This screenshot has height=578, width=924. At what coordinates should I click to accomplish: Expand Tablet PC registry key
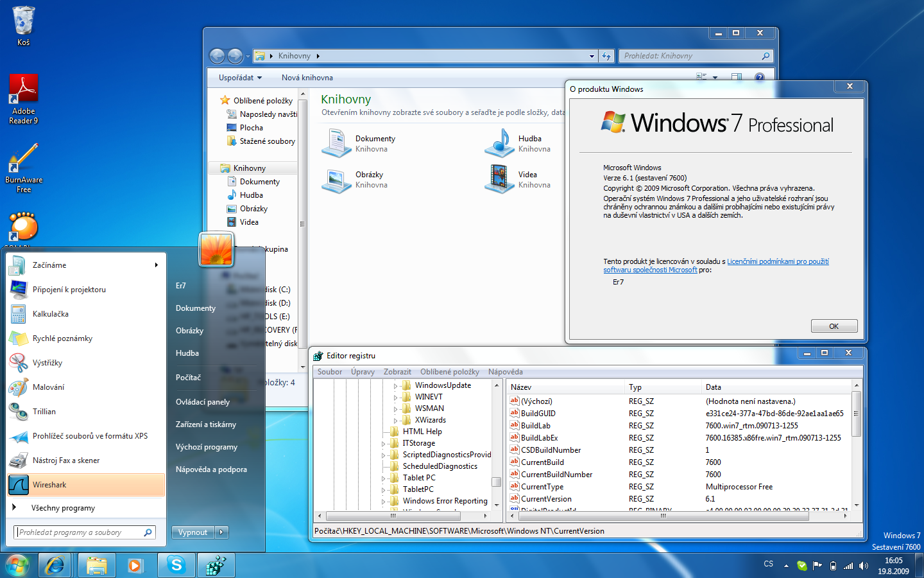click(x=384, y=478)
